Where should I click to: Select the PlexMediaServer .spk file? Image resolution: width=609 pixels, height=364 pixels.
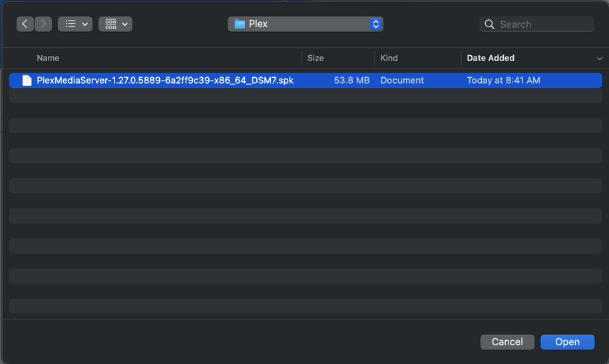click(165, 81)
